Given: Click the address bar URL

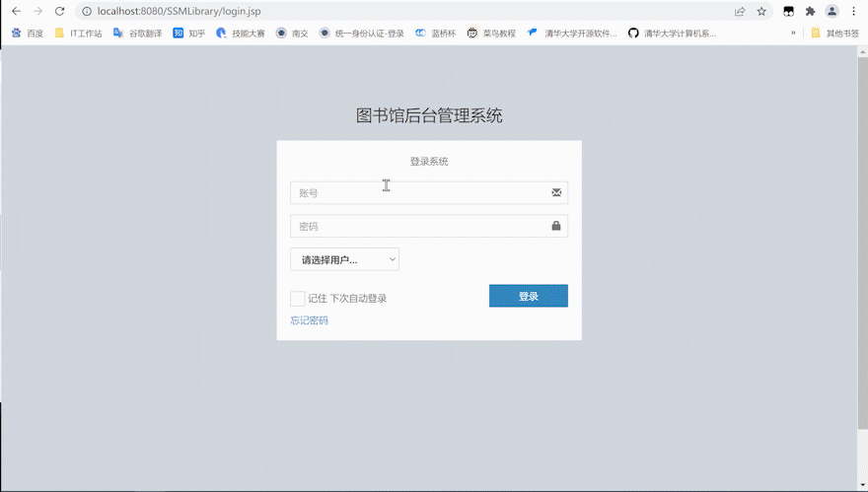Looking at the screenshot, I should (x=179, y=11).
